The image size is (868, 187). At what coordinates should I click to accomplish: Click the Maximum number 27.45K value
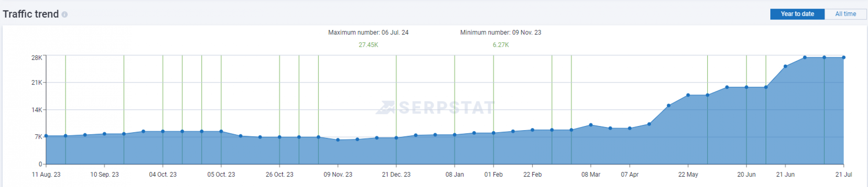[368, 45]
